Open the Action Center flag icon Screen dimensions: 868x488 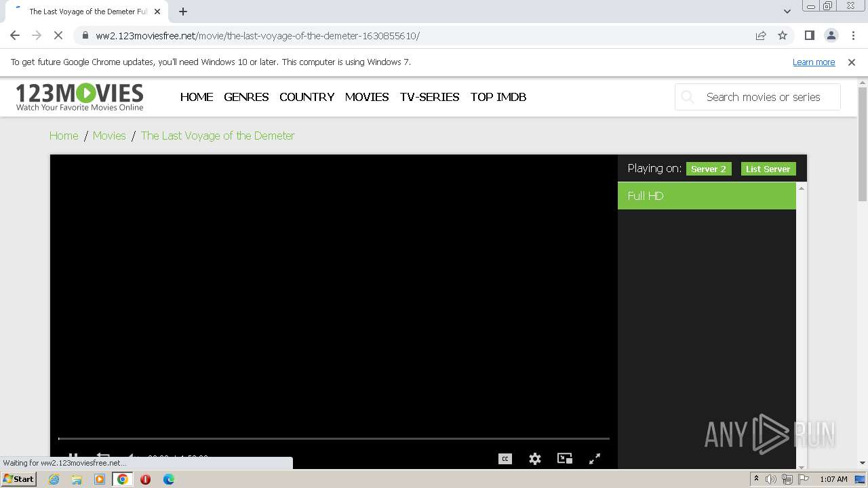[804, 479]
